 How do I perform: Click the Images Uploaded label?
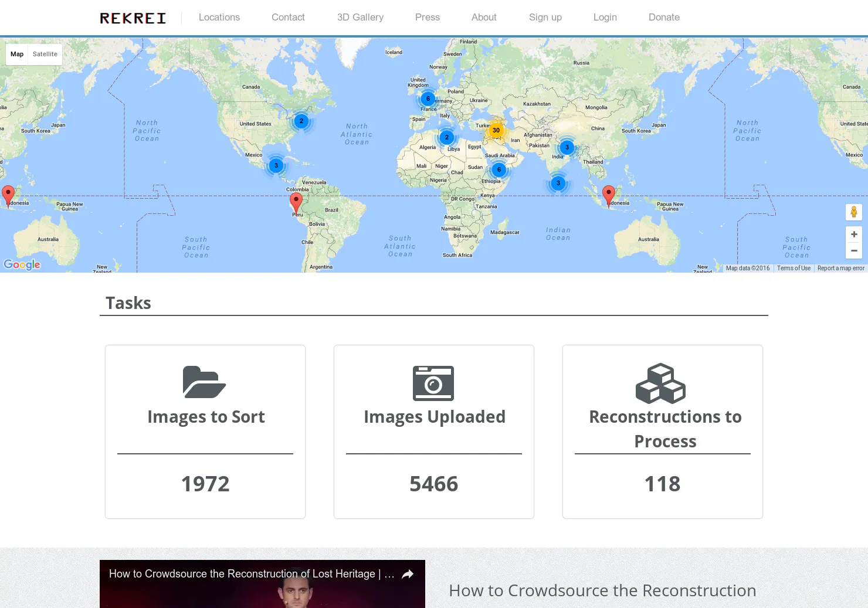point(435,417)
